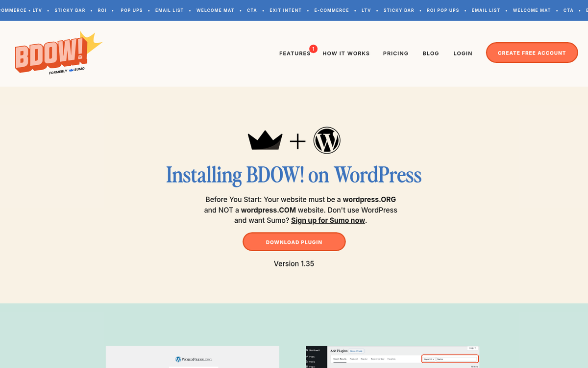Click the Keyword dropdown in plugins screenshot
588x368 pixels.
pos(429,359)
